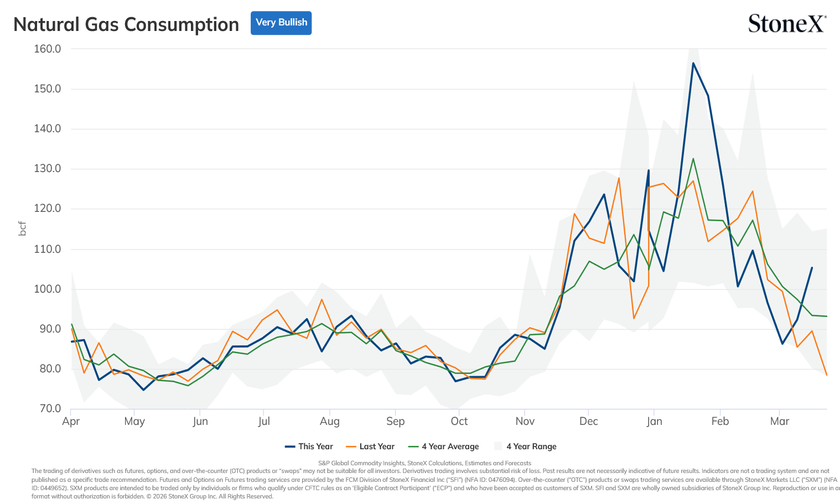
Task: Click the Very Bullish badge
Action: click(x=281, y=23)
